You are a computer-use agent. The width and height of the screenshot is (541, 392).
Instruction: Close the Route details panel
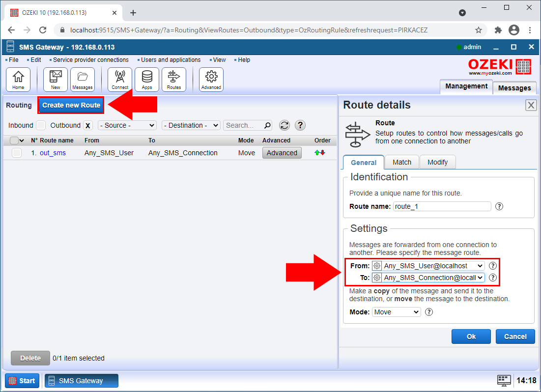click(x=531, y=105)
